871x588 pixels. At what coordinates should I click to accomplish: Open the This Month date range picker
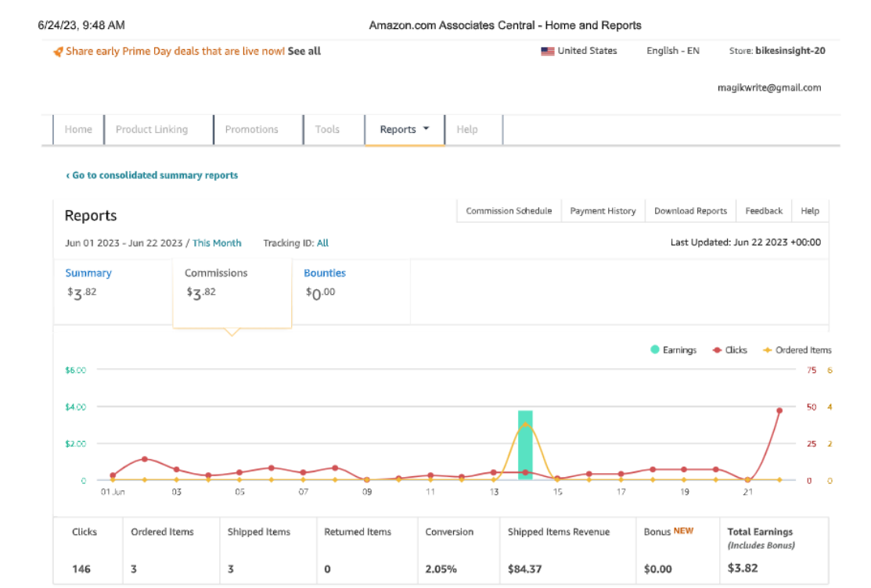click(x=217, y=243)
